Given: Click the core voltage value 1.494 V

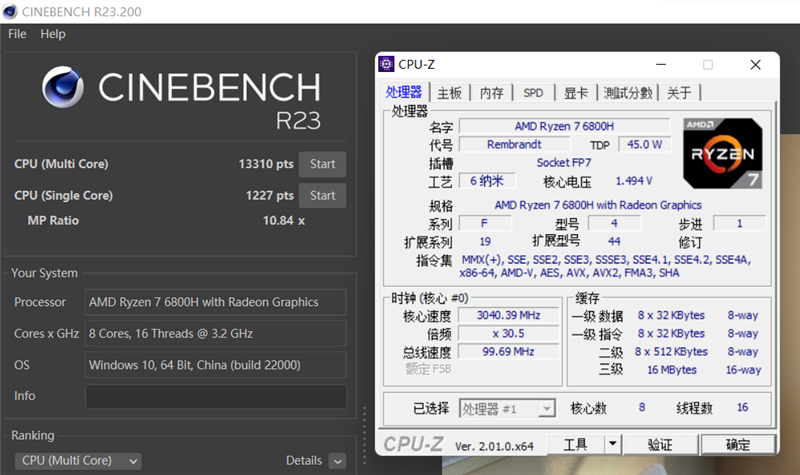Looking at the screenshot, I should (634, 181).
